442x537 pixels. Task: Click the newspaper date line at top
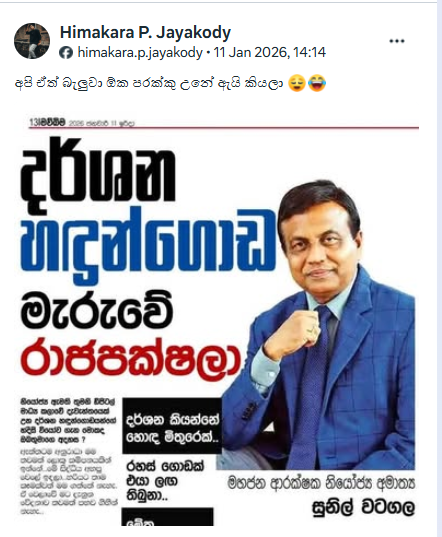[x=82, y=123]
